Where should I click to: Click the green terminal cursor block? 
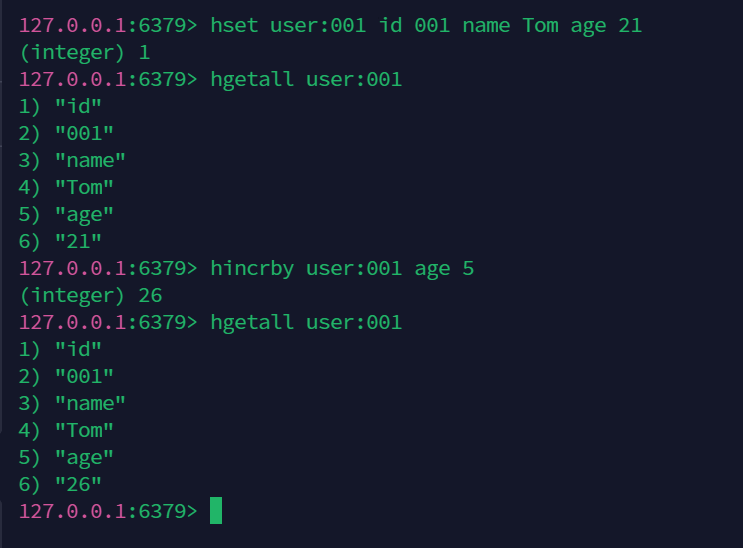click(215, 511)
